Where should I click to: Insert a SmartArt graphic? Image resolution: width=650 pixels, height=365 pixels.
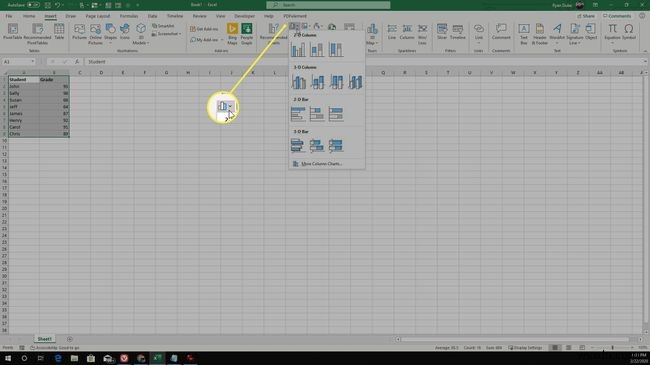[x=163, y=26]
